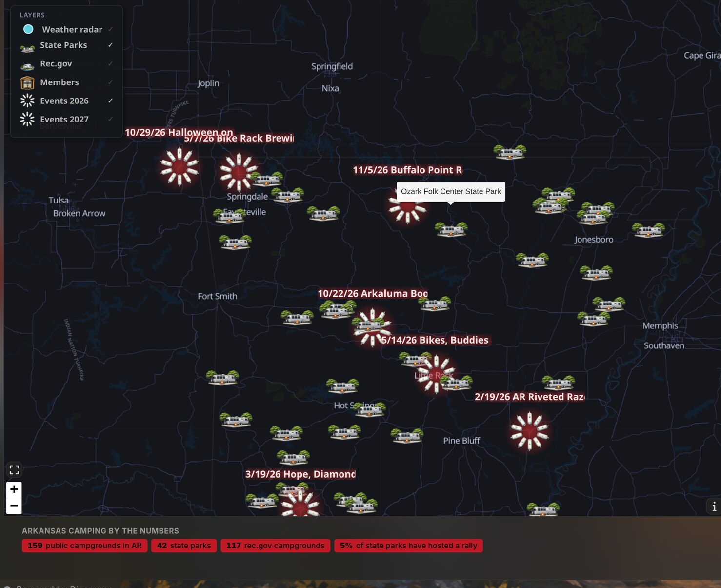Click the Ozark Folk Center State Park marker
The width and height of the screenshot is (721, 588).
point(451,229)
